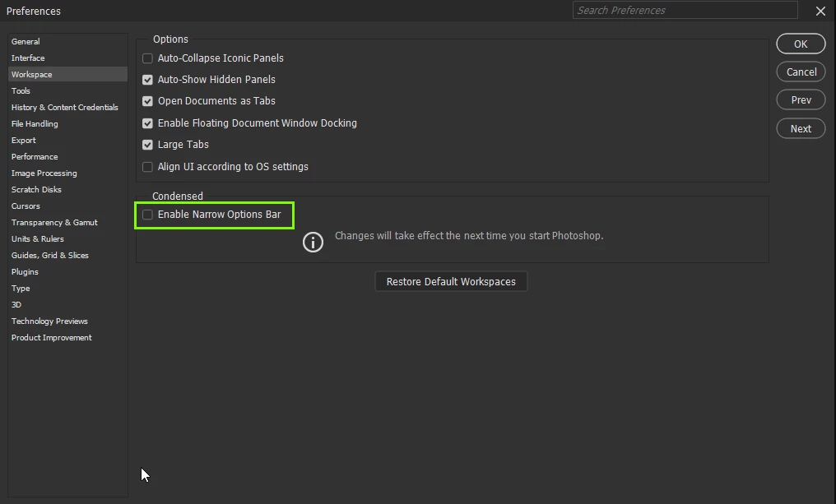836x504 pixels.
Task: Uncheck Auto-Show Hidden Panels
Action: tap(147, 80)
